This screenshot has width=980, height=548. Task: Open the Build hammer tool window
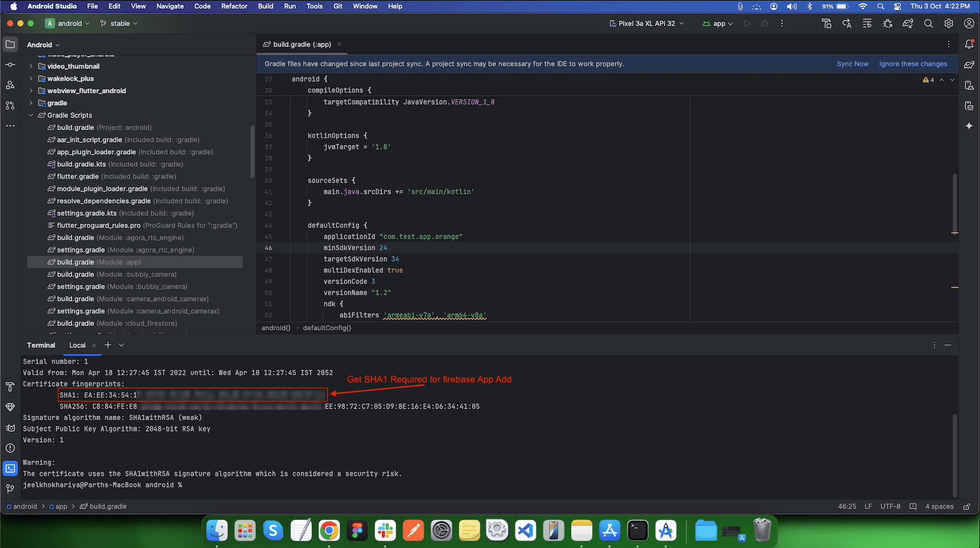tap(10, 387)
